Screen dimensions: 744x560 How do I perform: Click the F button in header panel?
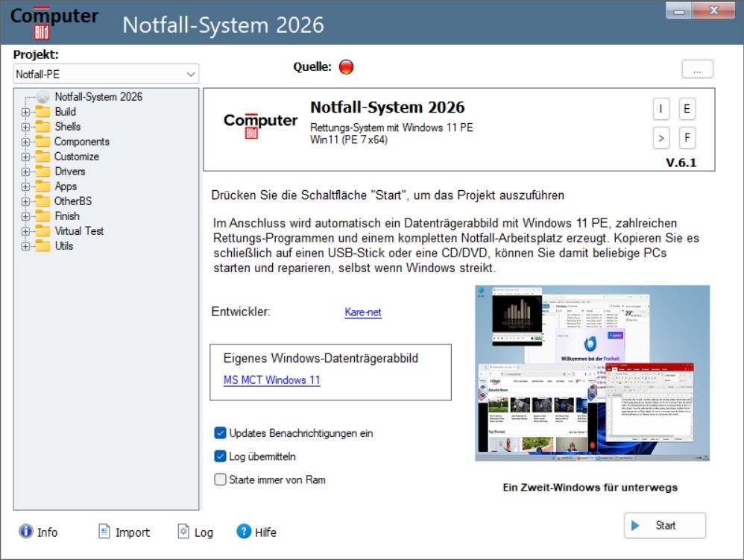(687, 138)
